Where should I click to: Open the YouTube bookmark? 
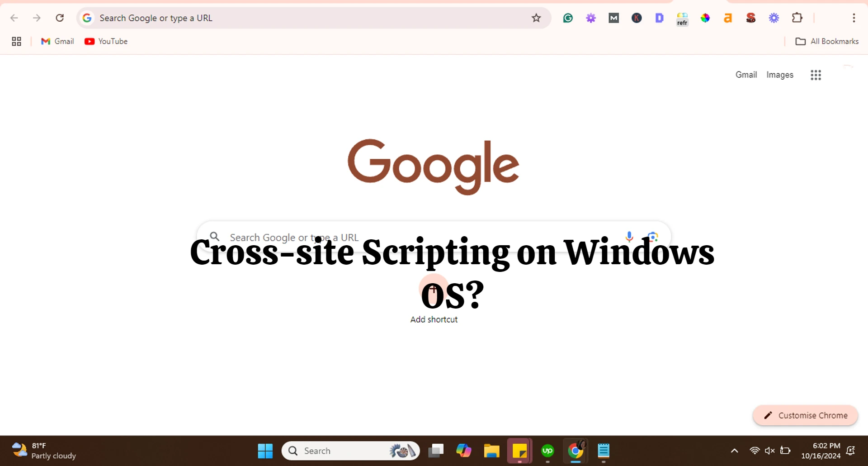coord(106,42)
